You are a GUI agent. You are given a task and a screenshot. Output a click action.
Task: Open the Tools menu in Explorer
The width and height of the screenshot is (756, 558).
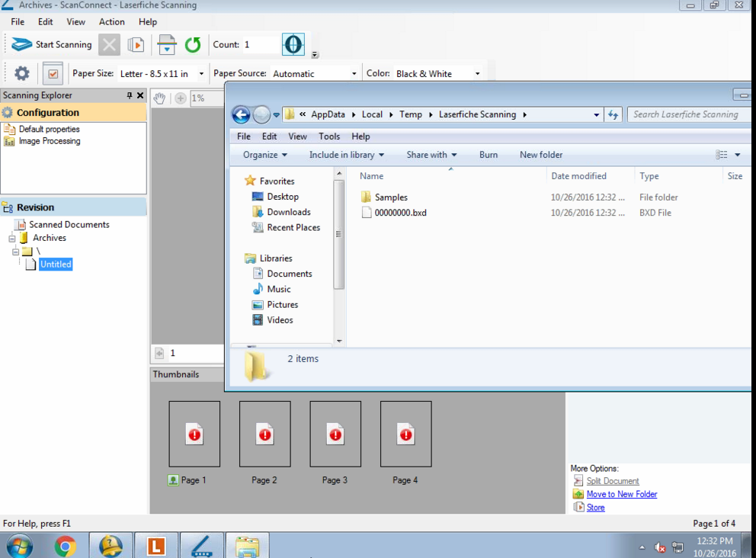[x=329, y=136]
